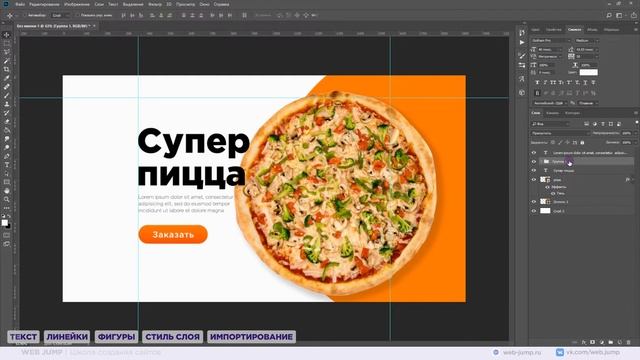Select the Eraser tool
The image size is (640, 360).
[x=7, y=121]
